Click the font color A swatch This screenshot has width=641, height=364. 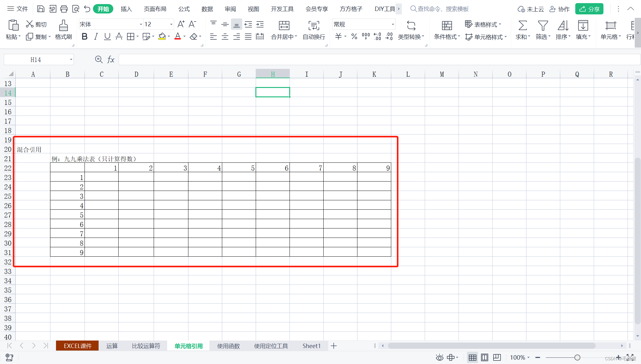pos(177,37)
